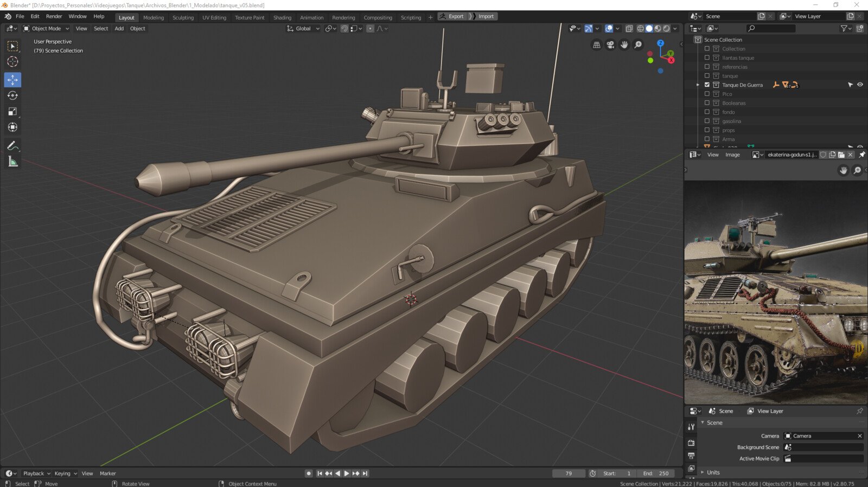The width and height of the screenshot is (868, 487).
Task: Open the Global transform orientation dropdown
Action: point(303,29)
